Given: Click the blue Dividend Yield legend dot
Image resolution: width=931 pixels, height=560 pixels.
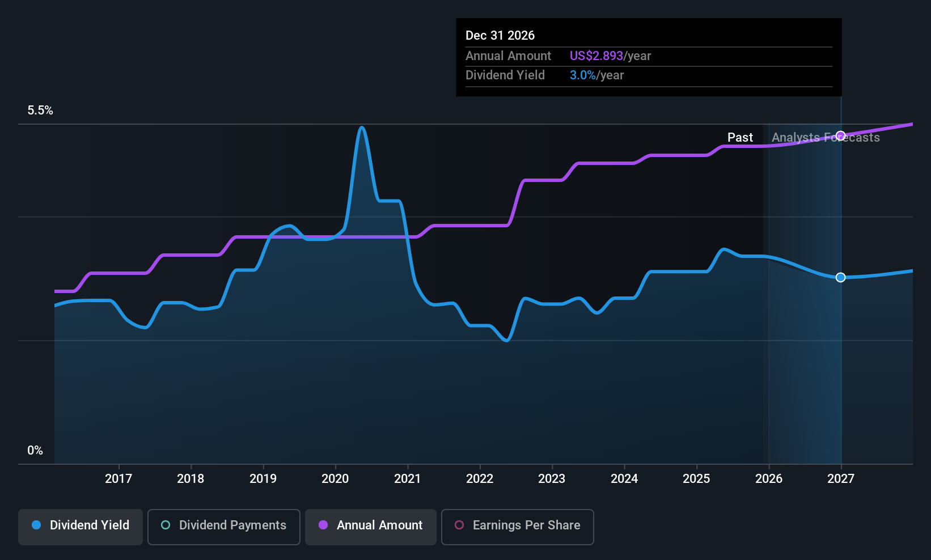Looking at the screenshot, I should point(36,525).
